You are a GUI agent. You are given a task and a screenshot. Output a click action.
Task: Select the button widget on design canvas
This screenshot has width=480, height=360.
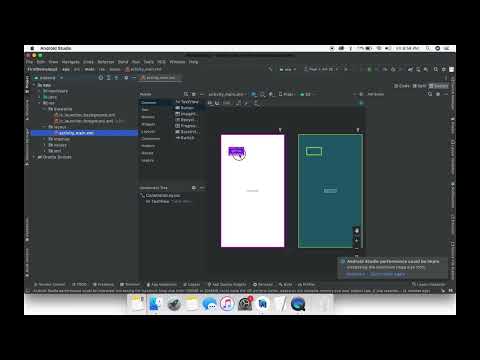(236, 152)
